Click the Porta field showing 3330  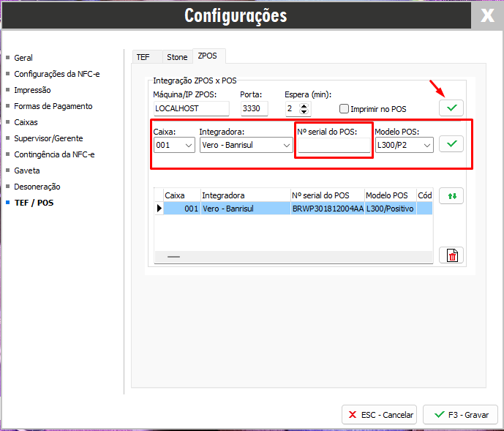pos(254,108)
